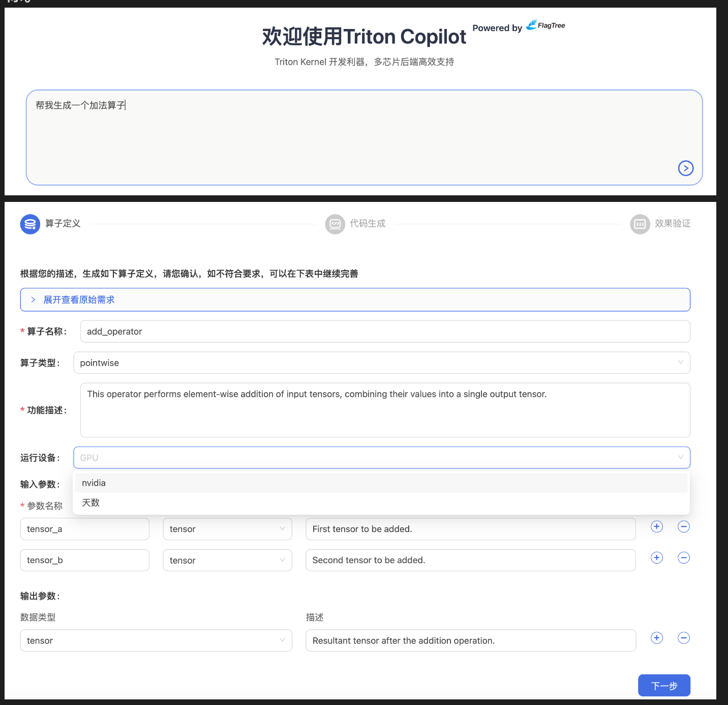This screenshot has height=705, width=728.
Task: Open the FlagTree logo link
Action: [x=545, y=25]
